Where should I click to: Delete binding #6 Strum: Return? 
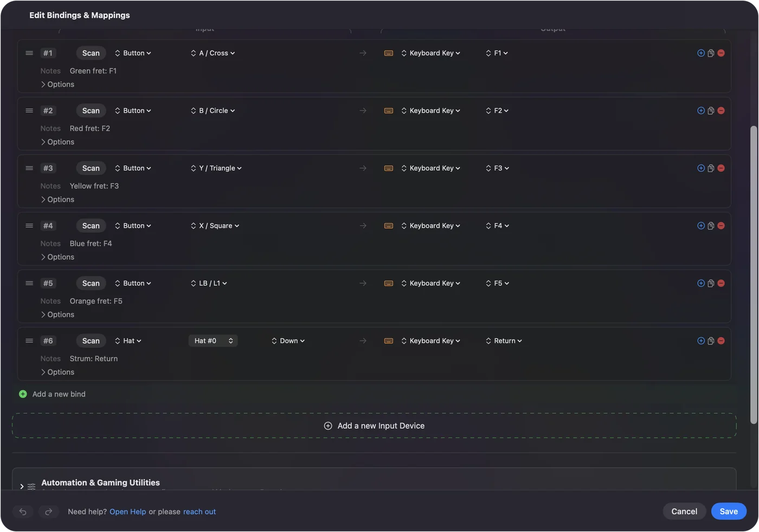[x=721, y=341]
